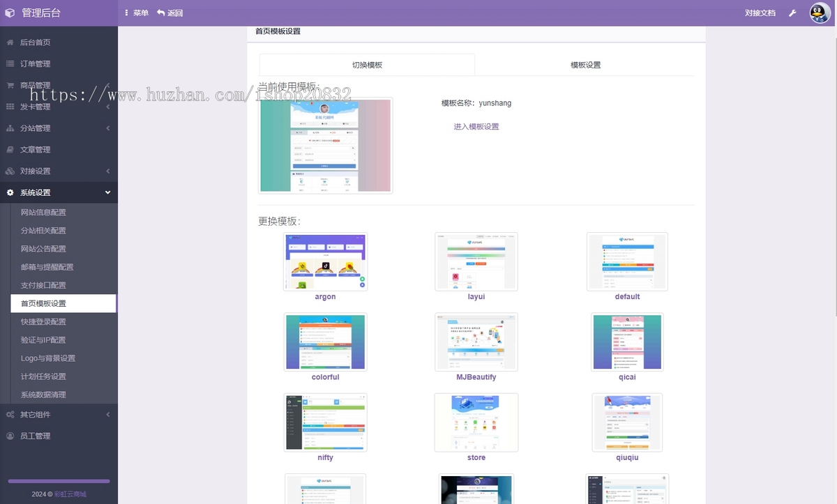Click the default template name link
Image resolution: width=837 pixels, height=504 pixels.
point(627,297)
